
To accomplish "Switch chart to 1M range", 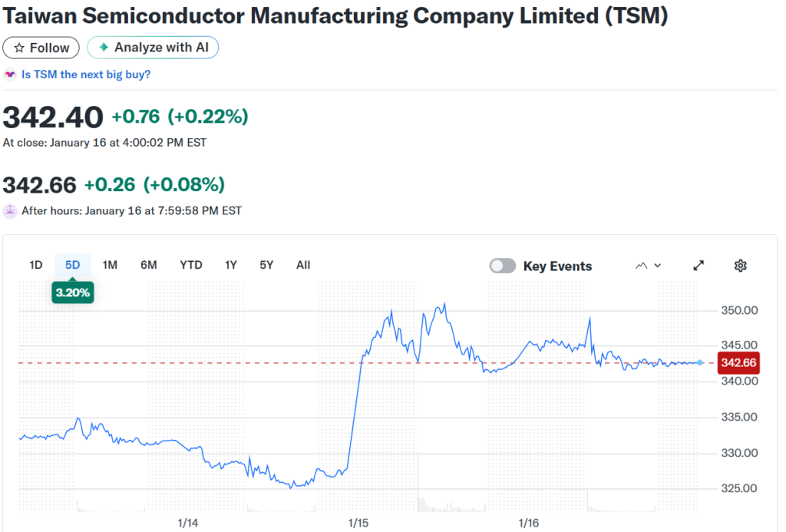I will coord(110,265).
